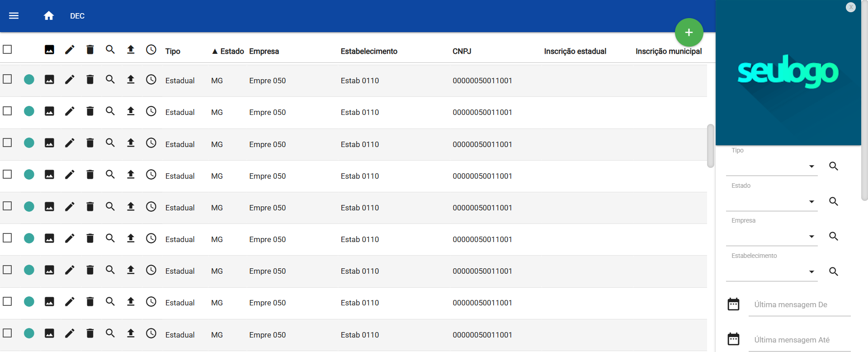Click the pencil icon in second data row
Image resolution: width=868 pixels, height=352 pixels.
(70, 111)
